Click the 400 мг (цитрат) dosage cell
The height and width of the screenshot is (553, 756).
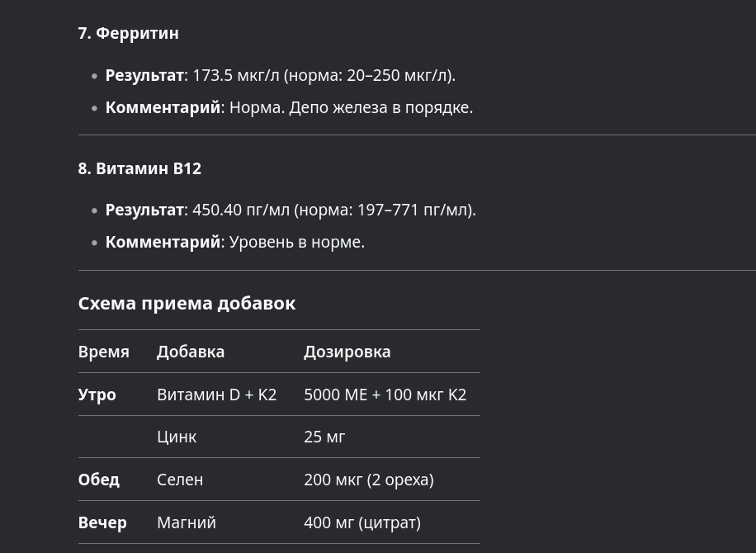pos(362,522)
